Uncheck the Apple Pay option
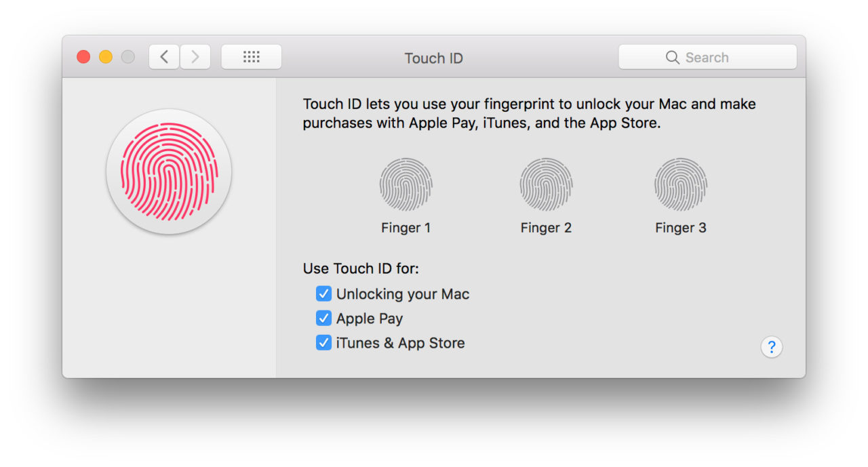Viewport: 868px width, 467px height. click(323, 318)
